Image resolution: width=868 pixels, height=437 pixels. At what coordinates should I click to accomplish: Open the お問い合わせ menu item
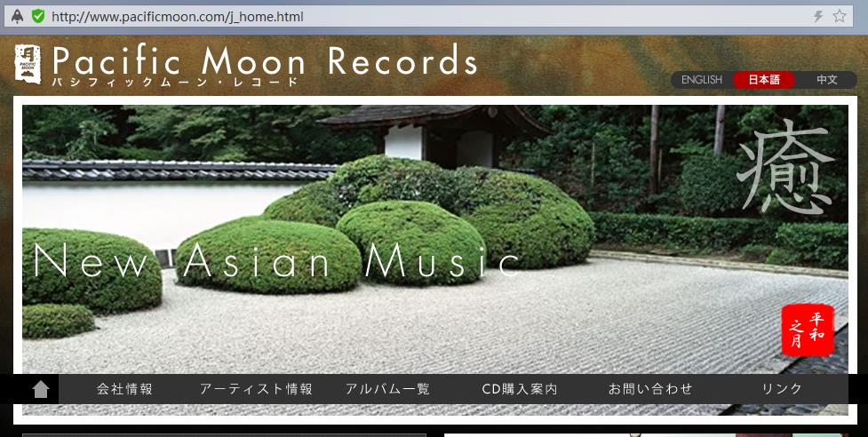(x=650, y=389)
